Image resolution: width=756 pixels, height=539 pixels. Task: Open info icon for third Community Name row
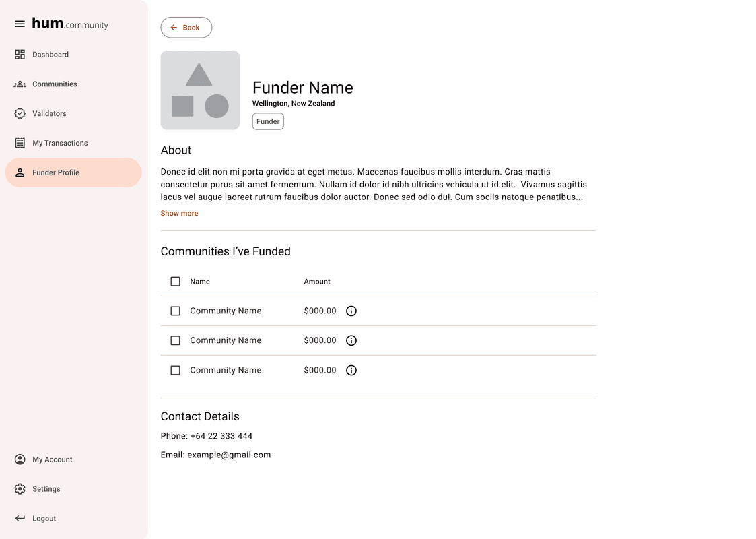(x=351, y=370)
